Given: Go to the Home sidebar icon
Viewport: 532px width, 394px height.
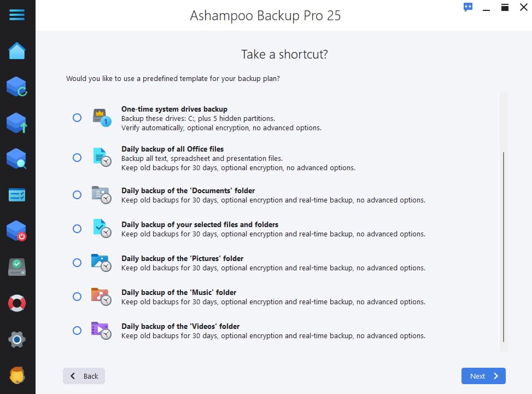Looking at the screenshot, I should tap(17, 51).
